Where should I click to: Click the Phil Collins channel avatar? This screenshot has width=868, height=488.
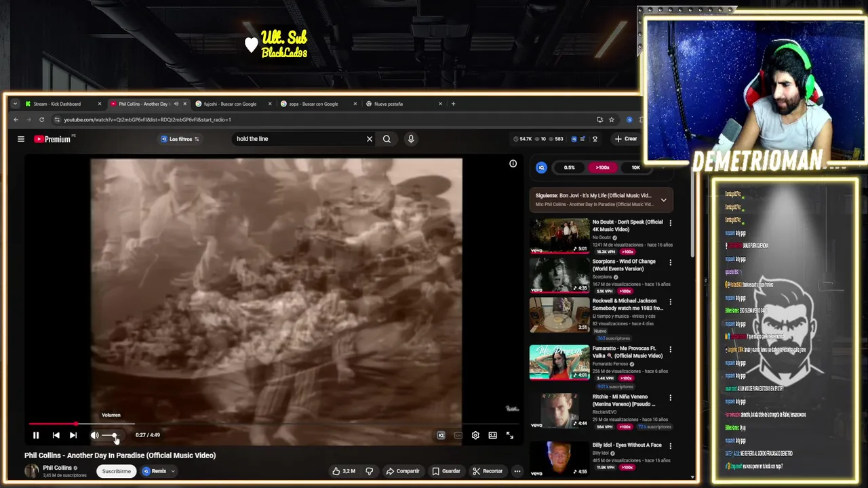32,471
